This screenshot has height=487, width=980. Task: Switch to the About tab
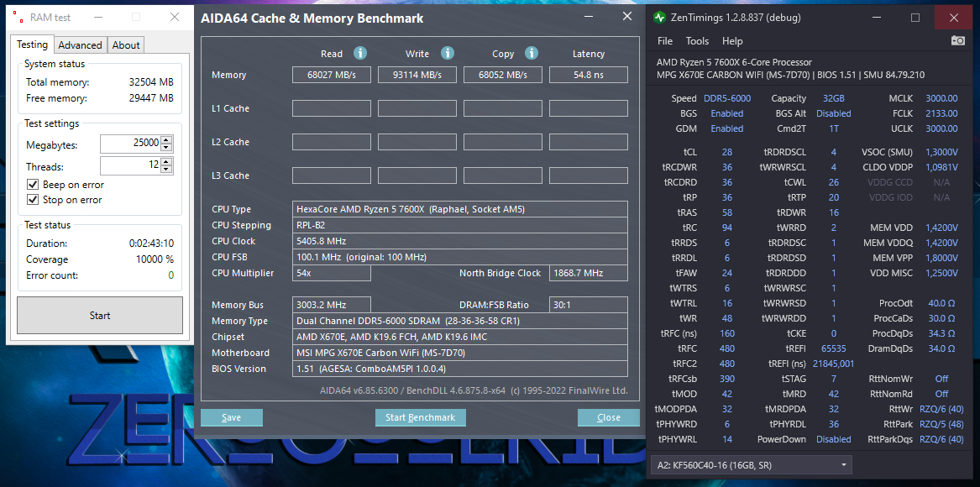coord(126,45)
